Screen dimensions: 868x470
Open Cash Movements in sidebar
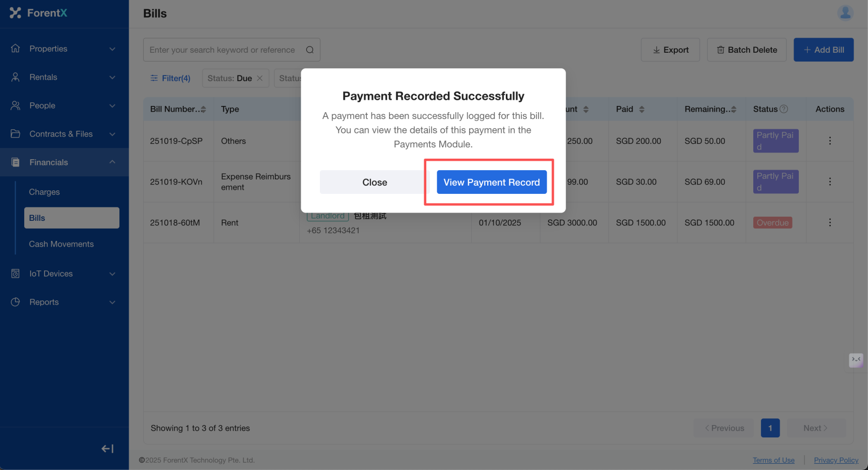click(x=61, y=244)
